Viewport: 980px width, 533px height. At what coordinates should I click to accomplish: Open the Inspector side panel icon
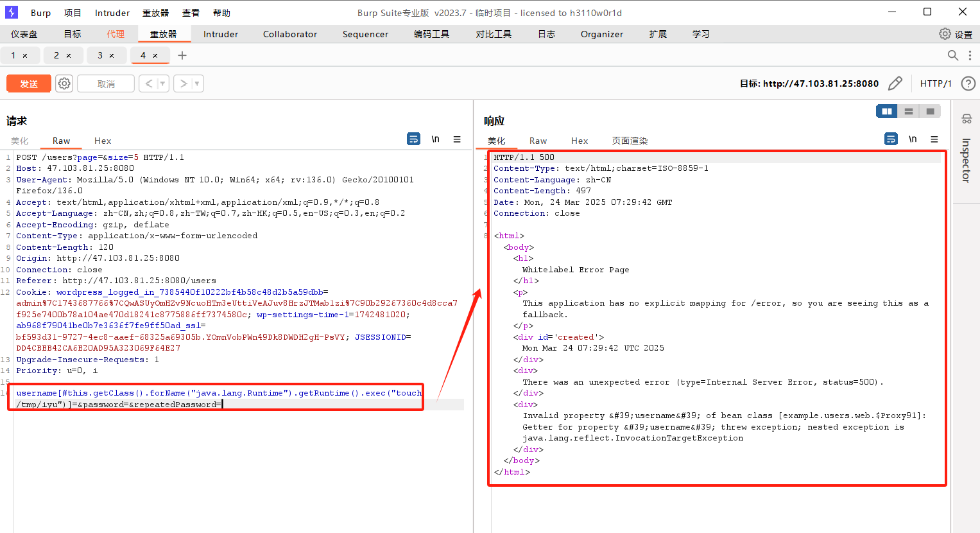tap(967, 119)
